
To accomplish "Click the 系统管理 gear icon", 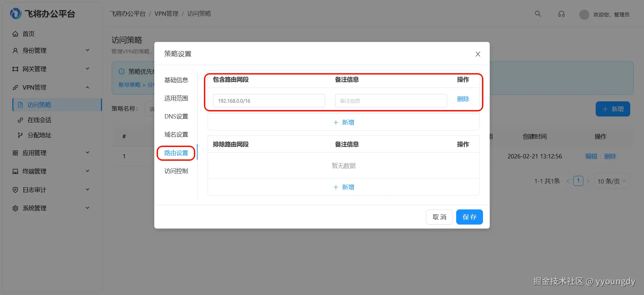I will click(x=15, y=208).
